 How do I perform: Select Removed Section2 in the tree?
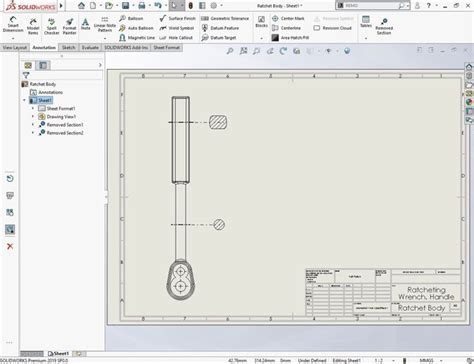tap(61, 133)
